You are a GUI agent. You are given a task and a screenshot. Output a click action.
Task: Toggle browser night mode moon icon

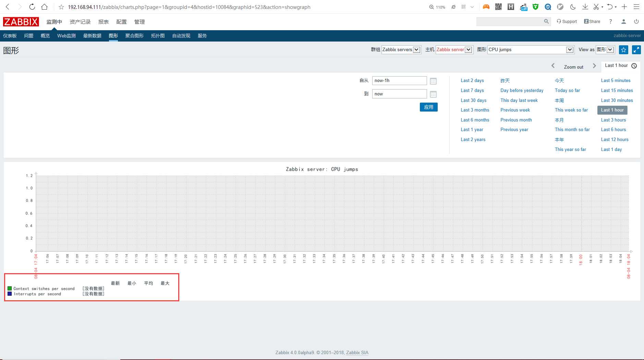[x=573, y=7]
